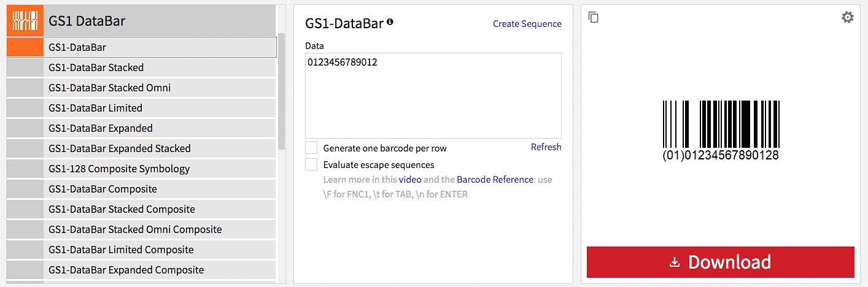
Task: Copy barcode using the copy icon
Action: pos(593,17)
